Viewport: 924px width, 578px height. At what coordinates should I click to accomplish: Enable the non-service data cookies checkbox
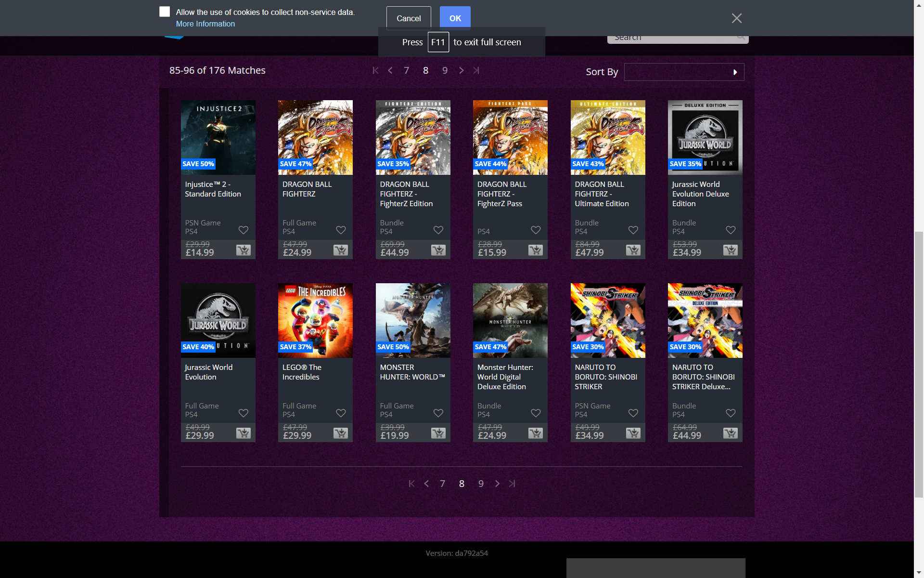pyautogui.click(x=165, y=12)
